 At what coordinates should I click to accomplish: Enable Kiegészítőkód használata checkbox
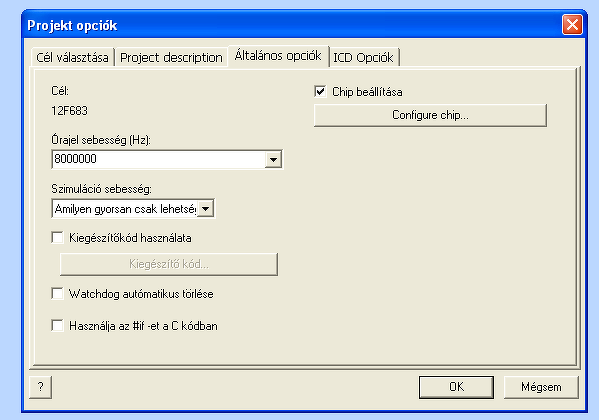pos(57,237)
